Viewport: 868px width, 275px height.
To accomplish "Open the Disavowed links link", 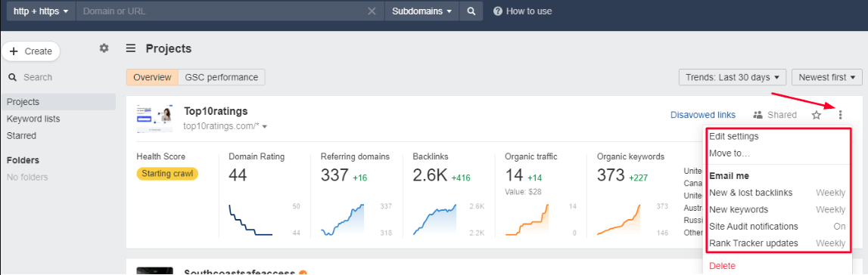I will [703, 115].
